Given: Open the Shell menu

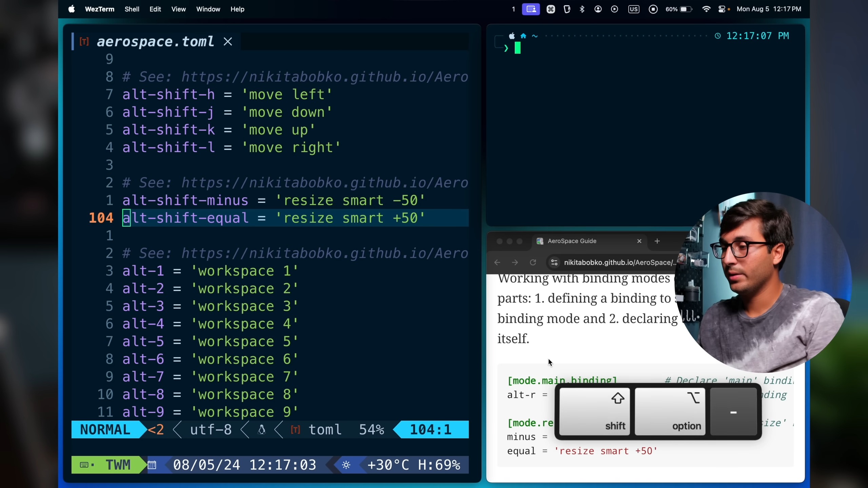Looking at the screenshot, I should pos(132,9).
